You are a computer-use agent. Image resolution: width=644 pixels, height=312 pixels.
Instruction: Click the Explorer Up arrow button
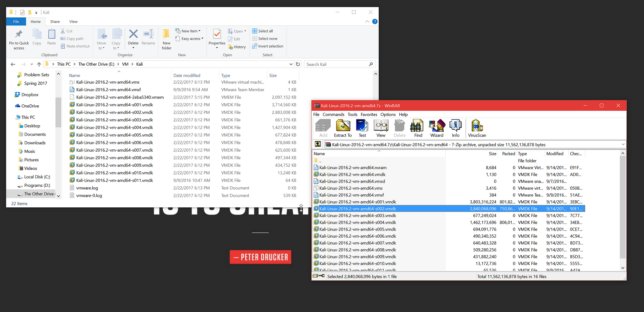39,64
